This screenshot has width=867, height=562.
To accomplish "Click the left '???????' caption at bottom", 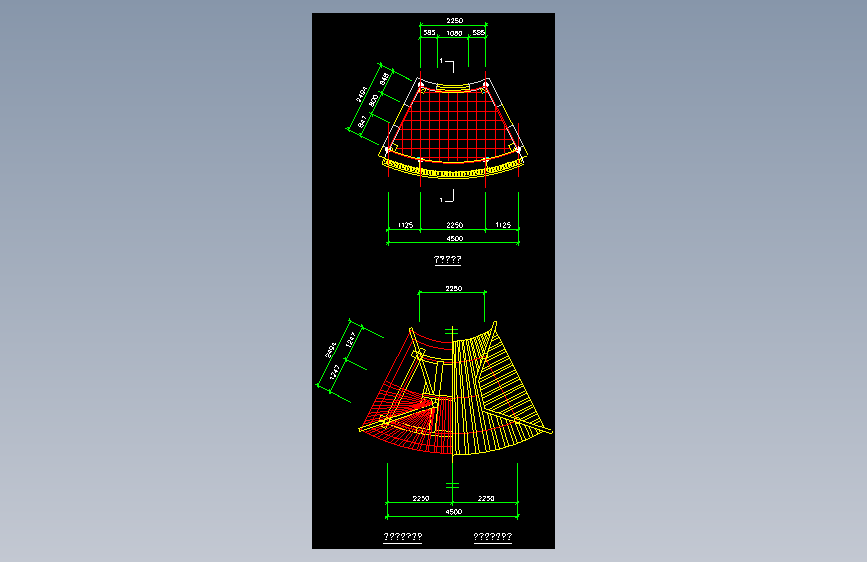I will [403, 536].
